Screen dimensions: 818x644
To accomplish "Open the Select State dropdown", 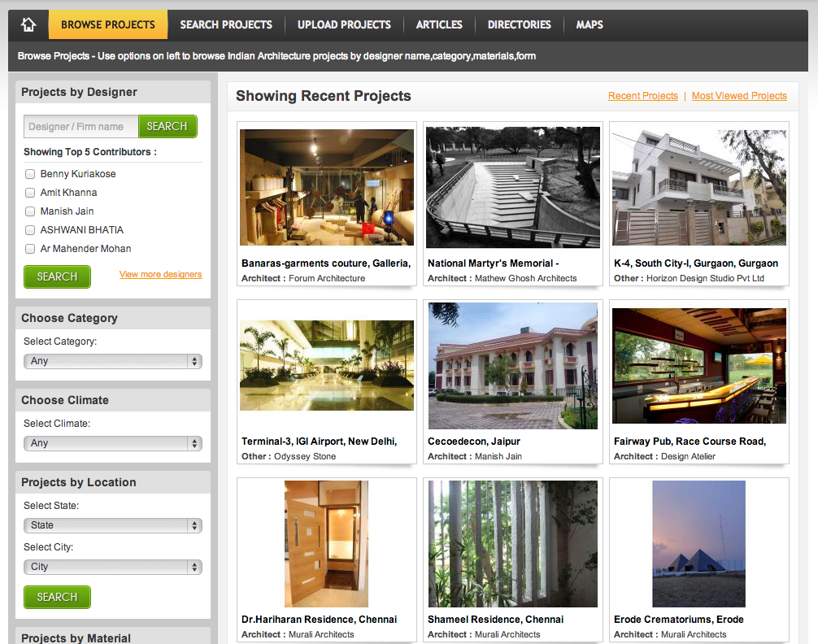I will tap(113, 525).
